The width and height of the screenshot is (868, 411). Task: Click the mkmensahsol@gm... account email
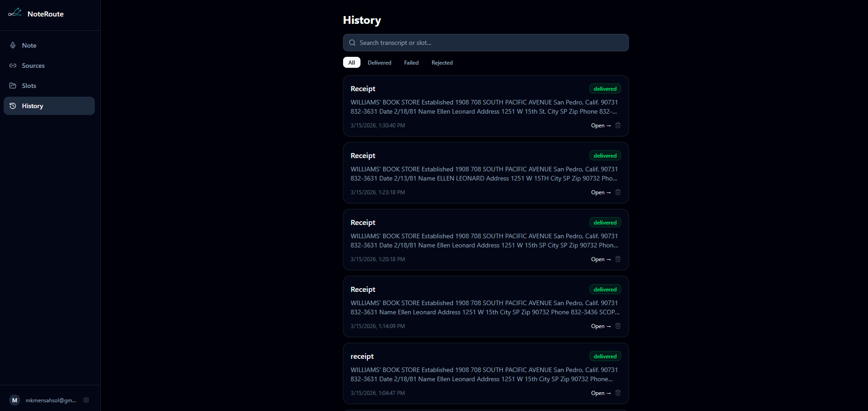point(51,400)
